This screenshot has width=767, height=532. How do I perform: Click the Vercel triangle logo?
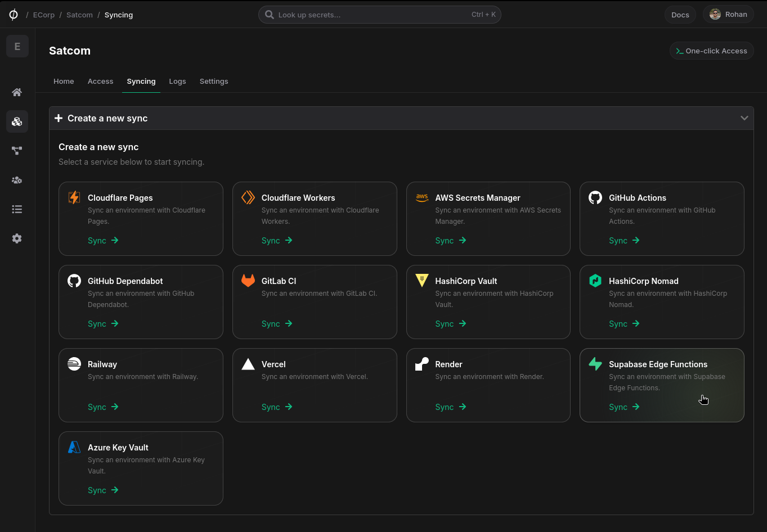point(248,364)
